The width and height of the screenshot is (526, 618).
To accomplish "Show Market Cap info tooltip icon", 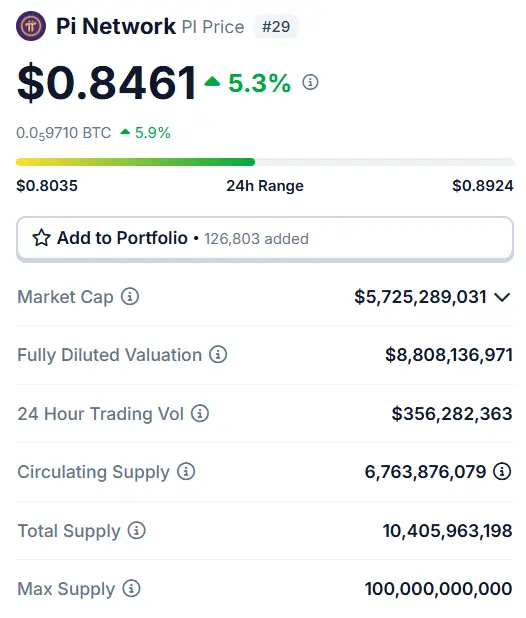I will click(x=130, y=296).
